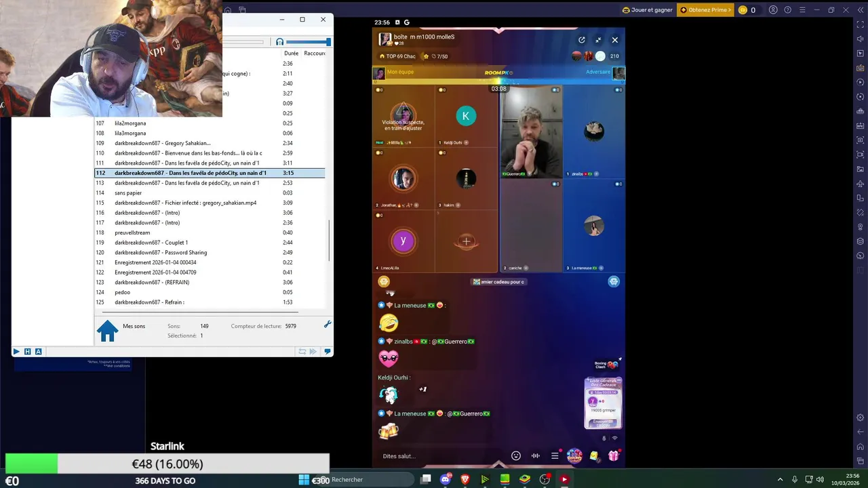Click the Obtenez Prime button
Image resolution: width=868 pixels, height=488 pixels.
705,10
